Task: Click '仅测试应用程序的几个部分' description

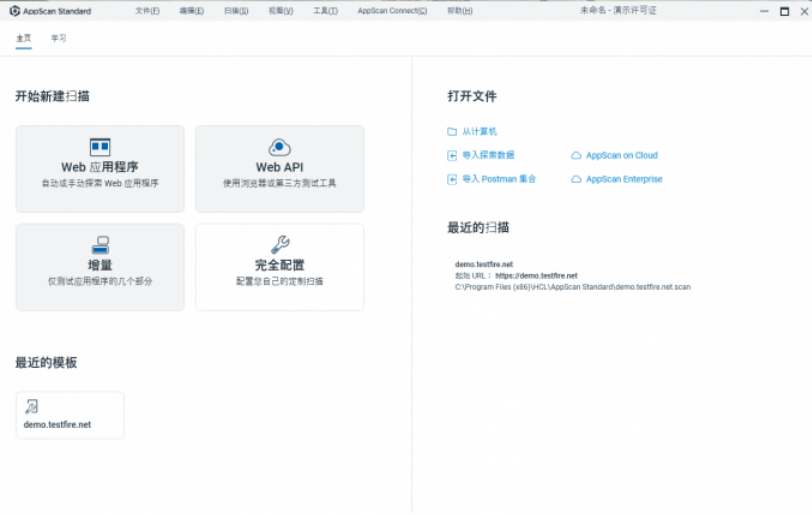Action: pyautogui.click(x=100, y=281)
